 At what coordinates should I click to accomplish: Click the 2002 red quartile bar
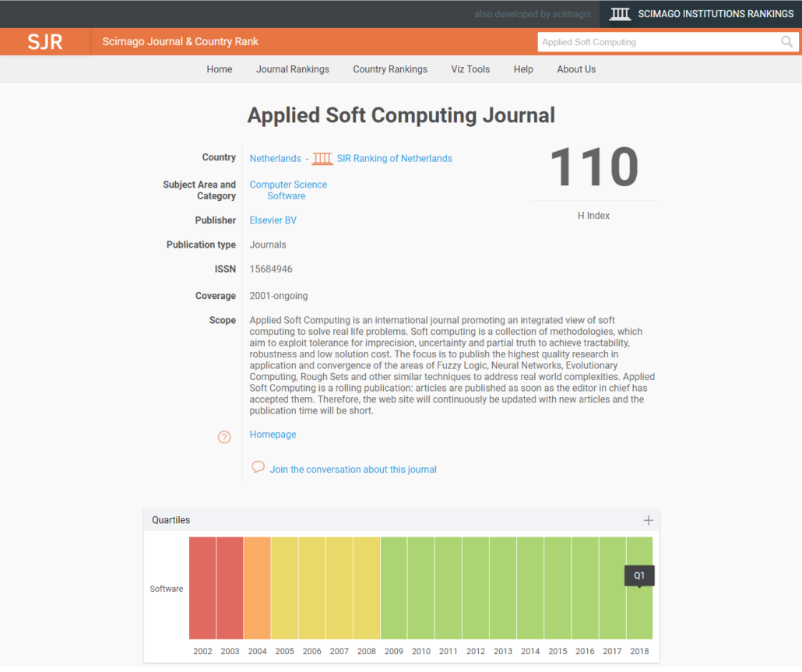(202, 588)
